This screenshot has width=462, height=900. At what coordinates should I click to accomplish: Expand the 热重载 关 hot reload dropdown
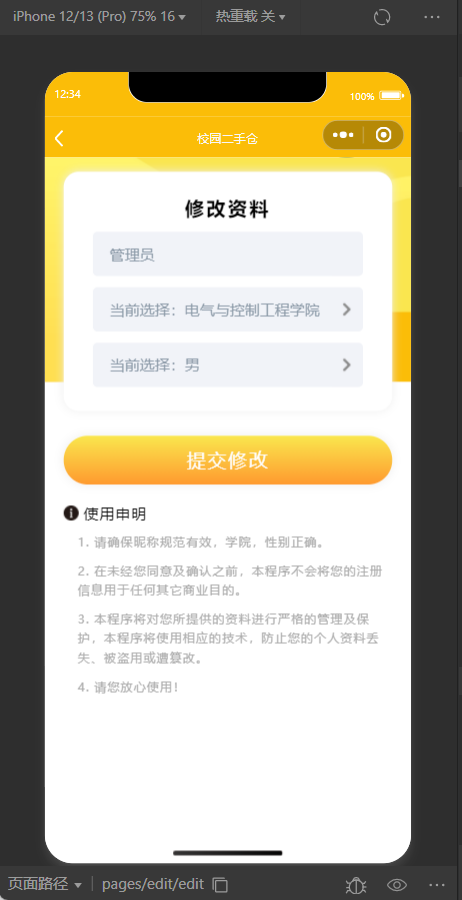point(250,17)
